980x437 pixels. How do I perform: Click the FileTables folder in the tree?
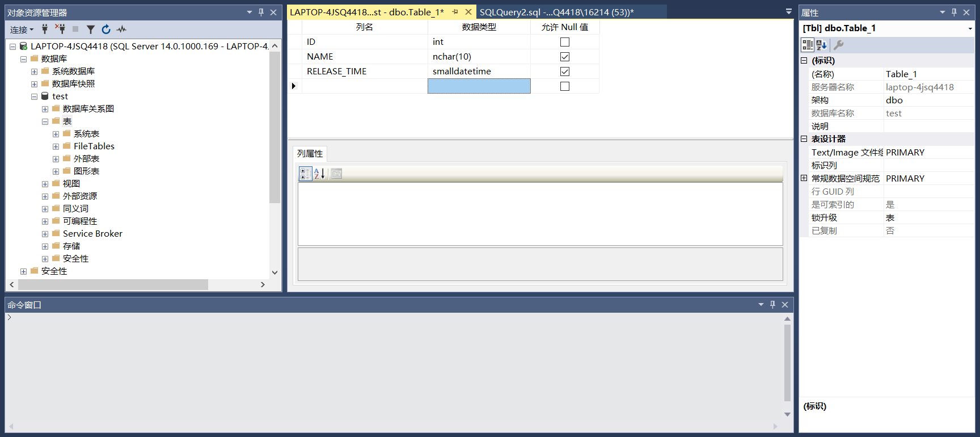click(94, 146)
